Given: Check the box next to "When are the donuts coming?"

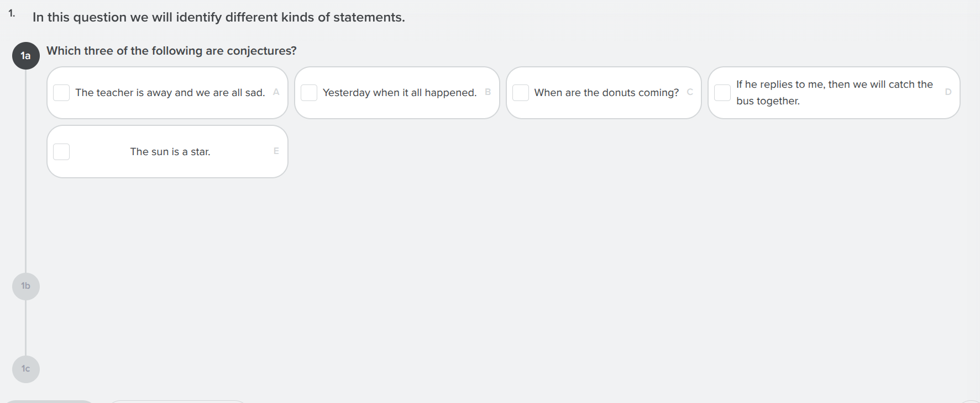Looking at the screenshot, I should 520,93.
